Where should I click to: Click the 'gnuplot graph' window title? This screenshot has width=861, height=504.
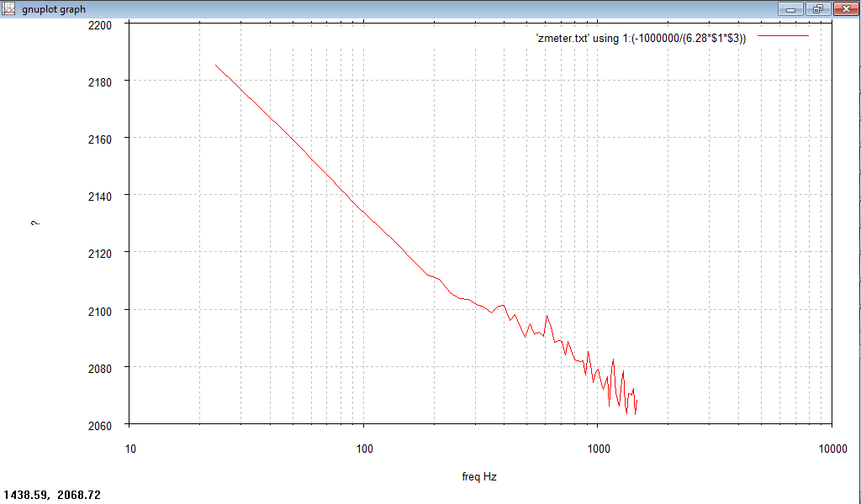(x=54, y=9)
